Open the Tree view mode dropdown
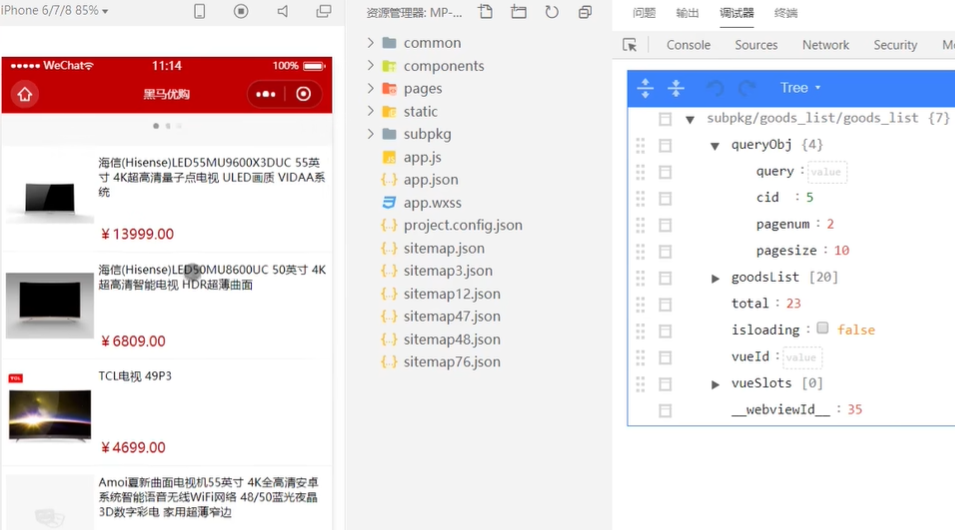 800,88
